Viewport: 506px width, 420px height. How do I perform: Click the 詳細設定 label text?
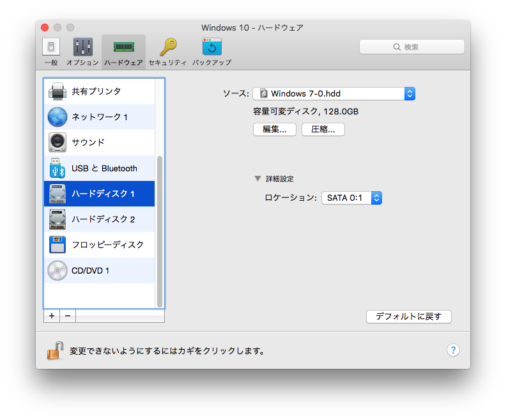(280, 179)
